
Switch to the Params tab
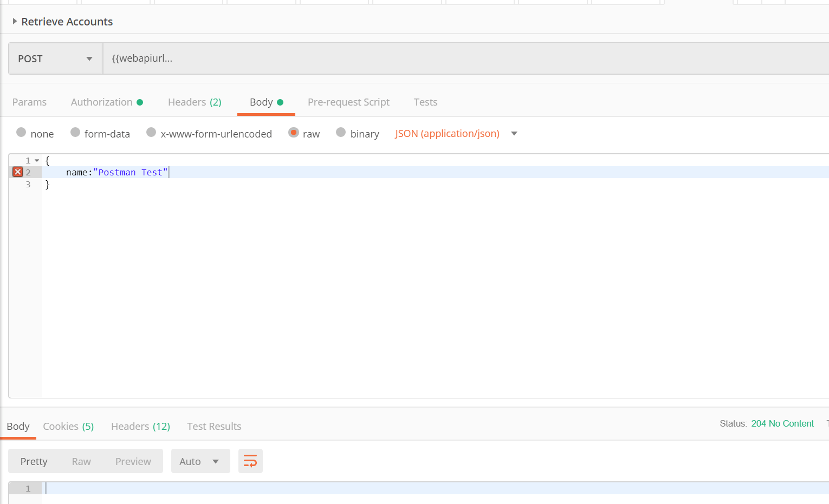(29, 102)
